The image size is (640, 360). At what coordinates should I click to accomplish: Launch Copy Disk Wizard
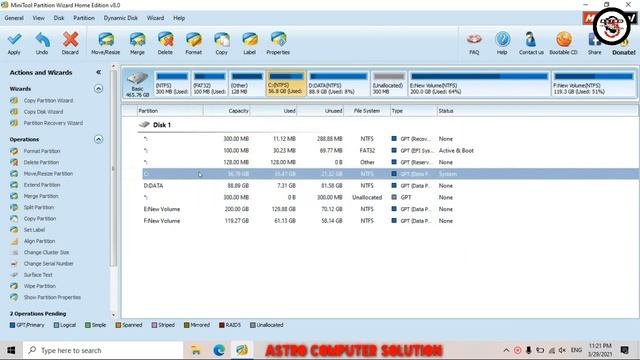(x=43, y=111)
